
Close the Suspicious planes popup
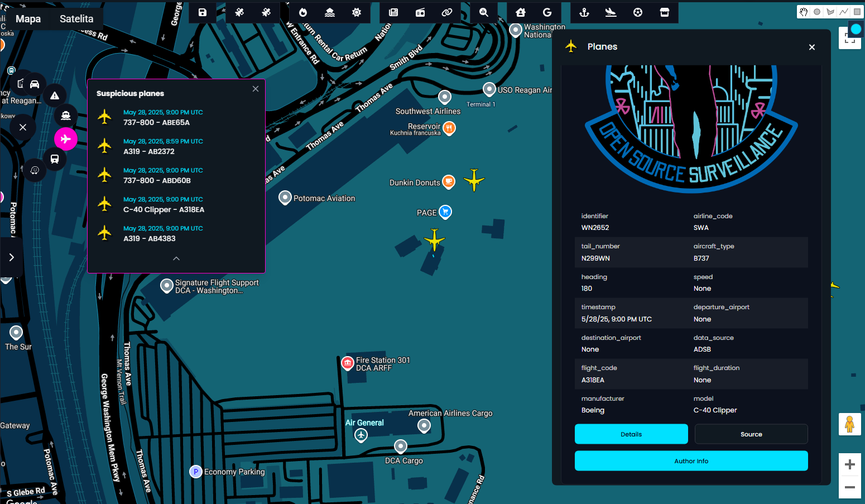coord(256,89)
